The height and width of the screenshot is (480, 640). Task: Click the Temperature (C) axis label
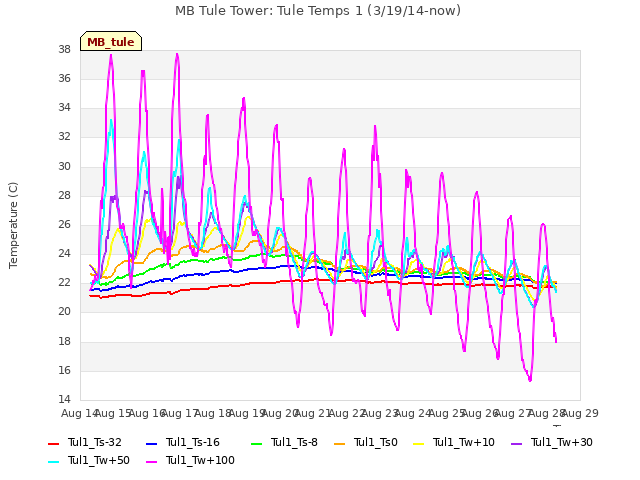[13, 225]
